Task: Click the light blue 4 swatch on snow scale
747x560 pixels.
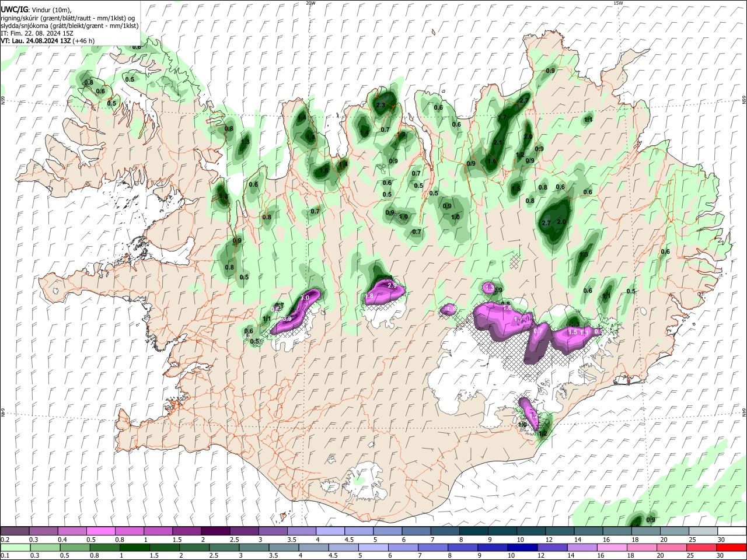Action: point(330,531)
